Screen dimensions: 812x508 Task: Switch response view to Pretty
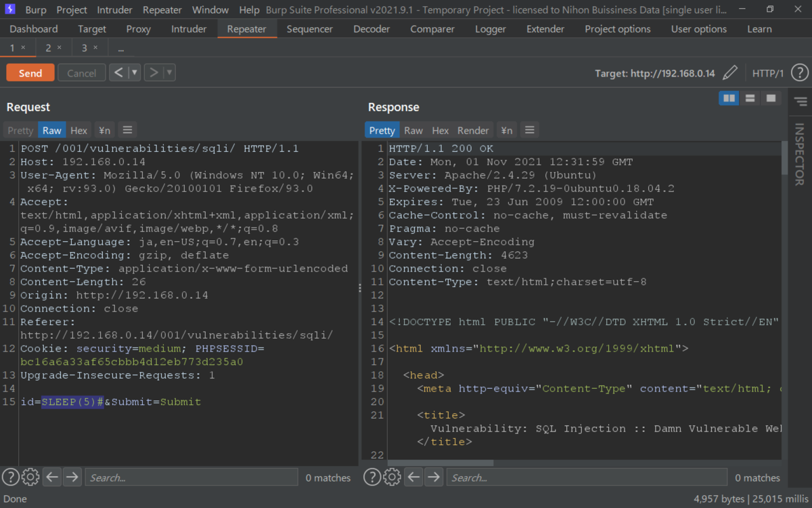coord(382,130)
